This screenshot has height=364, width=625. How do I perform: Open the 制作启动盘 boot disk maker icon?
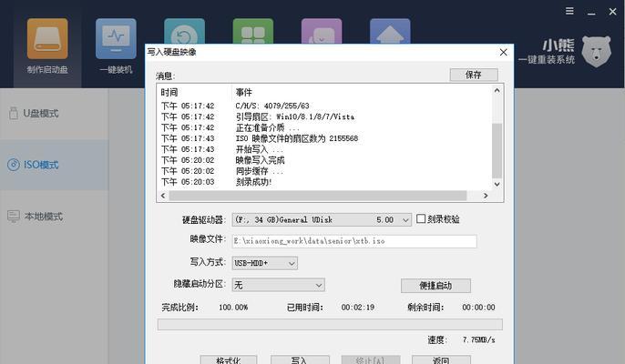47,45
